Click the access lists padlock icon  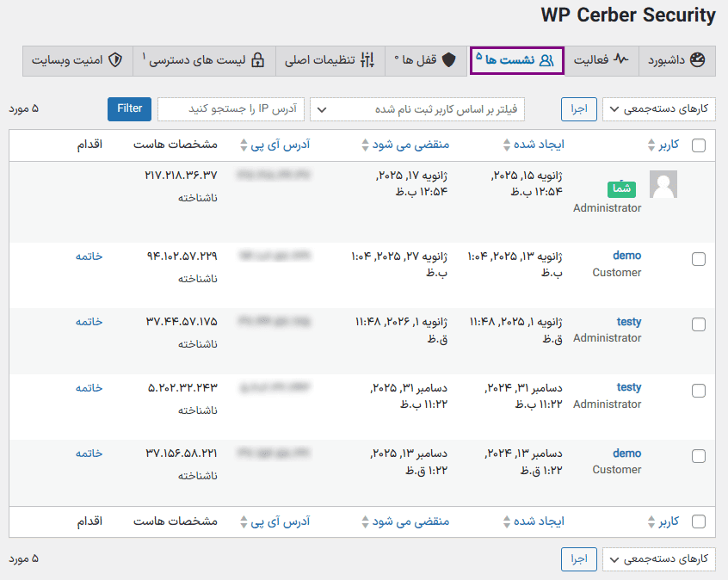pyautogui.click(x=257, y=60)
